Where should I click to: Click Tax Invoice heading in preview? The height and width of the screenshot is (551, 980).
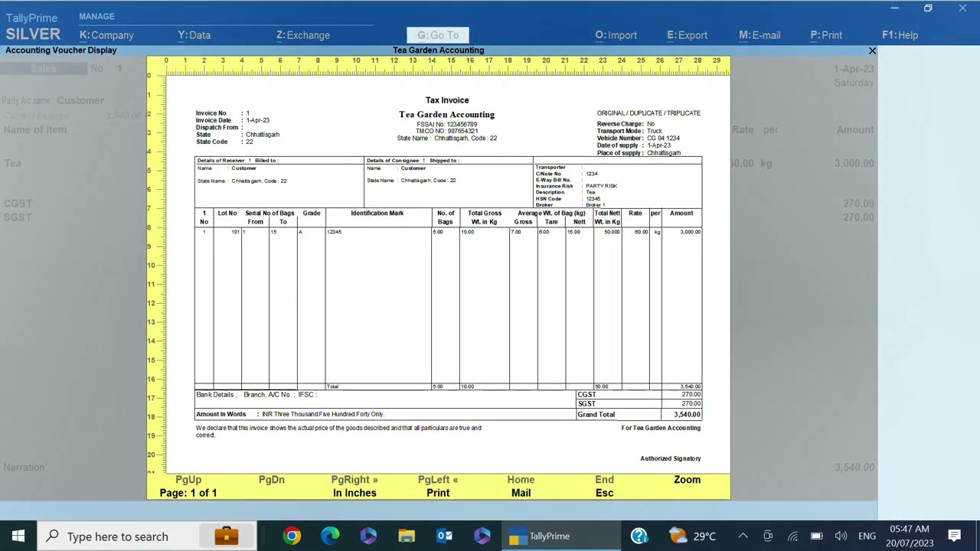tap(447, 100)
